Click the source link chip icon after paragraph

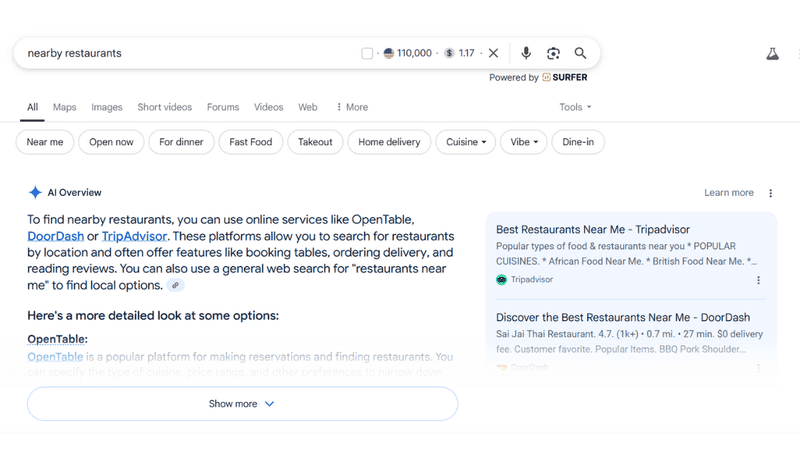coord(176,285)
